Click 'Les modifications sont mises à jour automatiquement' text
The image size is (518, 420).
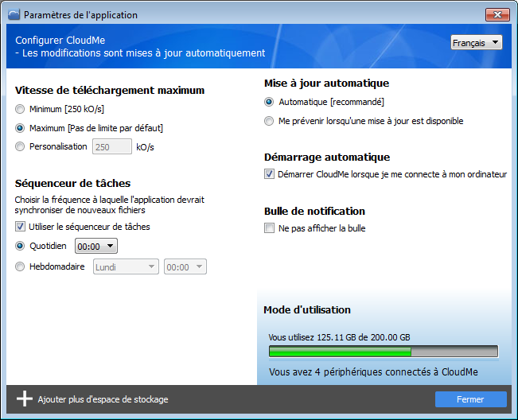pos(144,53)
